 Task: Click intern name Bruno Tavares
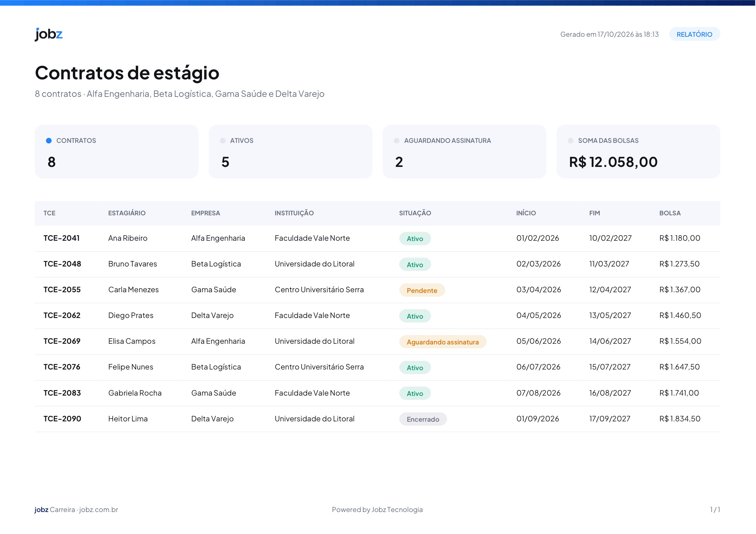pyautogui.click(x=133, y=264)
